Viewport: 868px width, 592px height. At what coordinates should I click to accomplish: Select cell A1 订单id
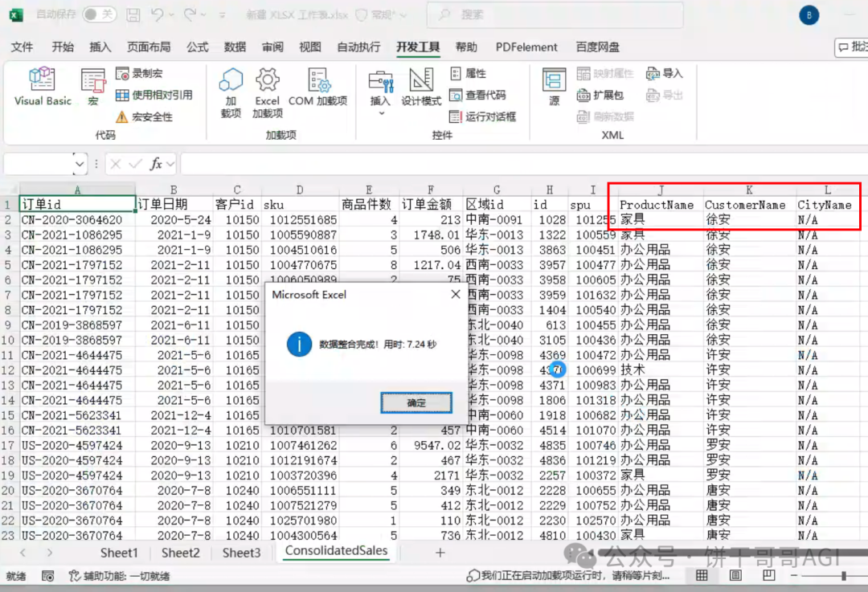[x=77, y=204]
